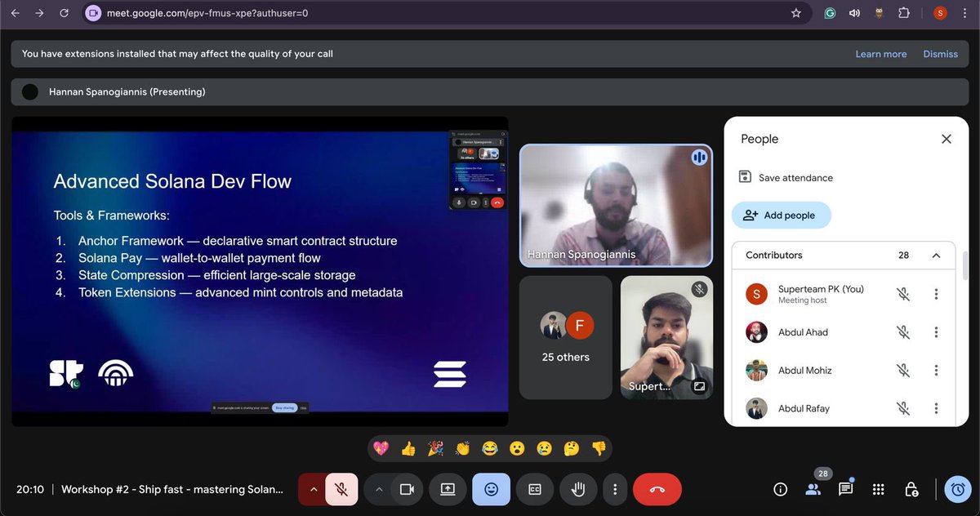Mute Abdul Rafay
Viewport: 980px width, 516px height.
[x=903, y=408]
